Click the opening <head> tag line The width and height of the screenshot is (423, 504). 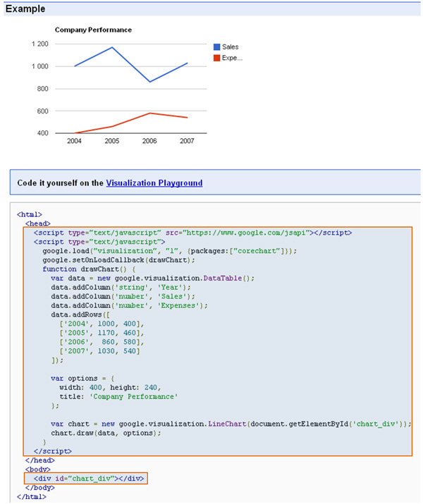tap(38, 223)
